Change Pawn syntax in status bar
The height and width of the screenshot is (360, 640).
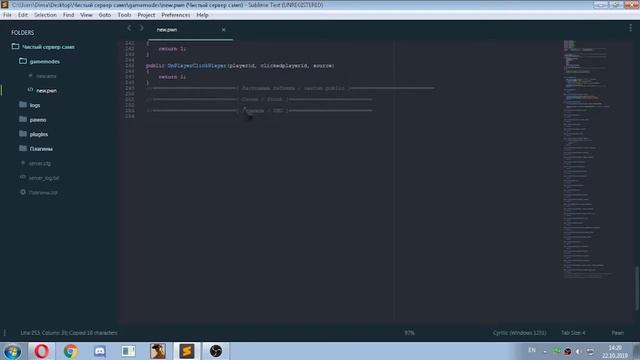tap(618, 333)
